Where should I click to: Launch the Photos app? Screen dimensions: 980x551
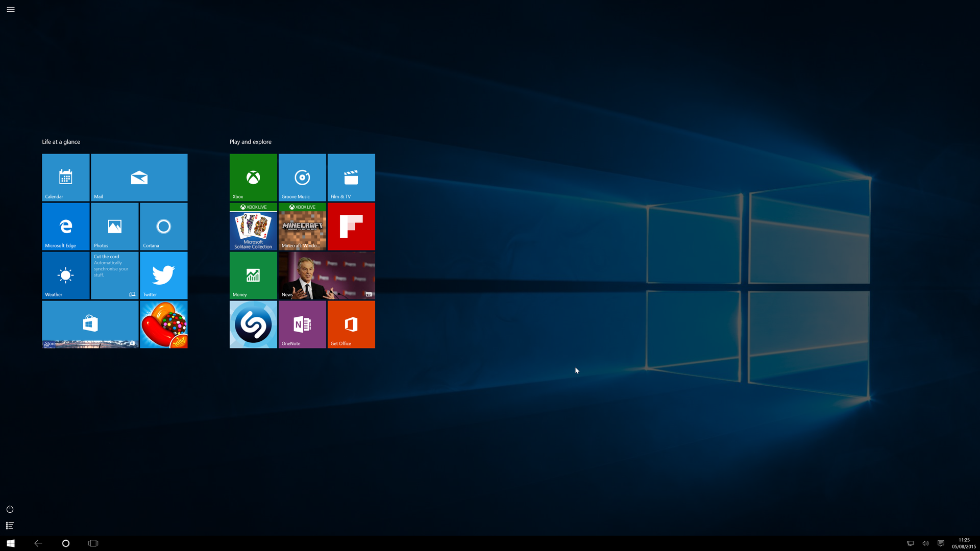point(114,226)
